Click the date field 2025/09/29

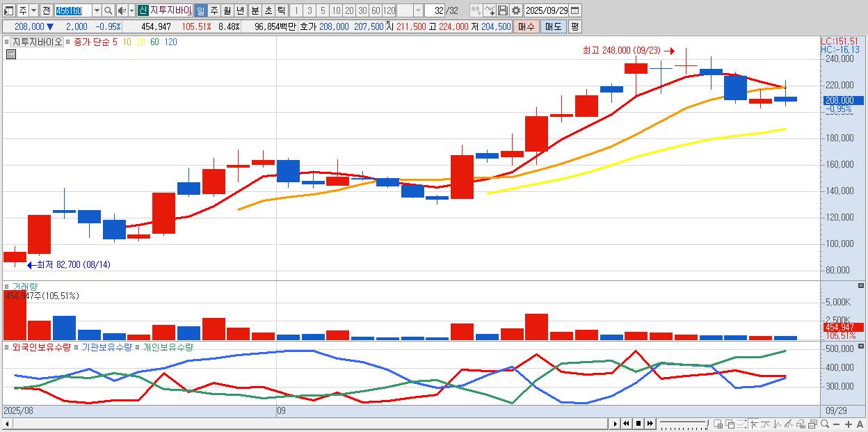coord(547,10)
